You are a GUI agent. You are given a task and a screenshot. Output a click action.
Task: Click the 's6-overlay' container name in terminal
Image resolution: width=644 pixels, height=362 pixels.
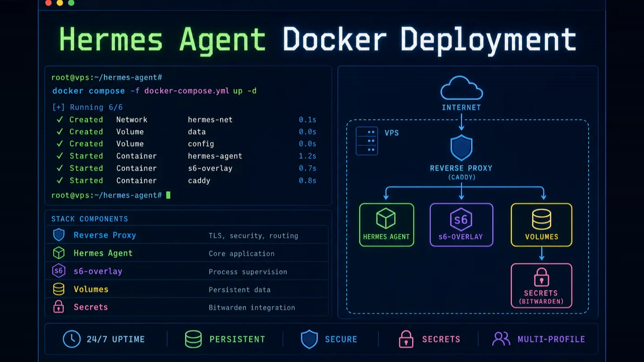(x=210, y=168)
